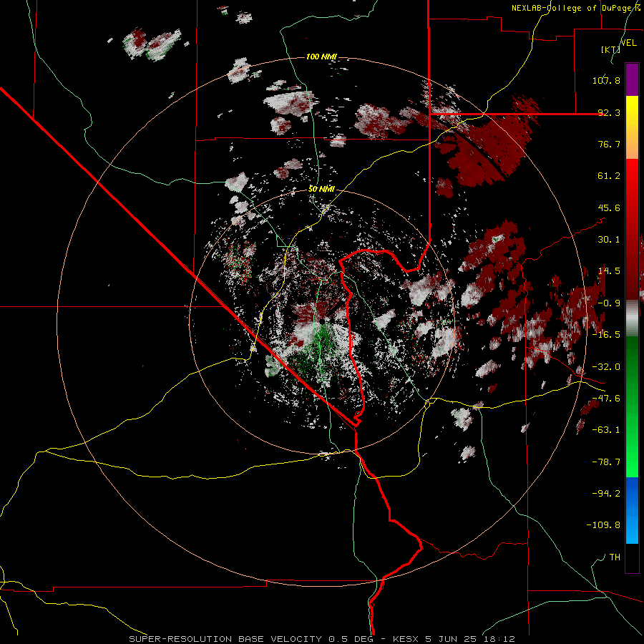Pick the blue segment of the color bar
The height and width of the screenshot is (644, 644).
coord(632,510)
